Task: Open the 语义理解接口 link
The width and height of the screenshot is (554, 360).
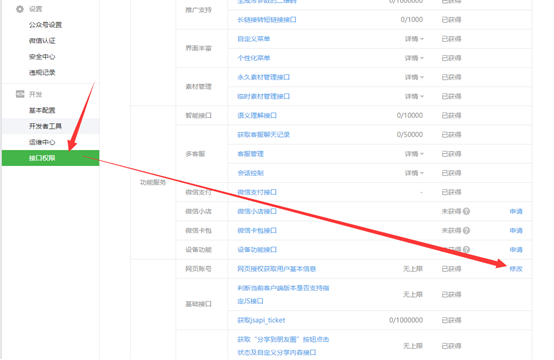Action: coord(257,116)
